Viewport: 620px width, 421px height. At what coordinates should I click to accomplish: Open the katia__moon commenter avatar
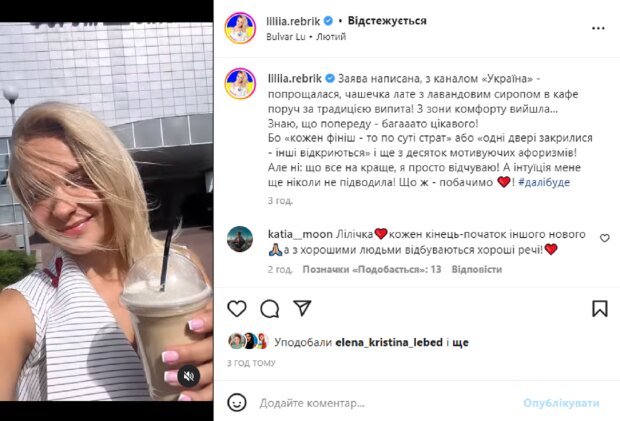tap(240, 239)
